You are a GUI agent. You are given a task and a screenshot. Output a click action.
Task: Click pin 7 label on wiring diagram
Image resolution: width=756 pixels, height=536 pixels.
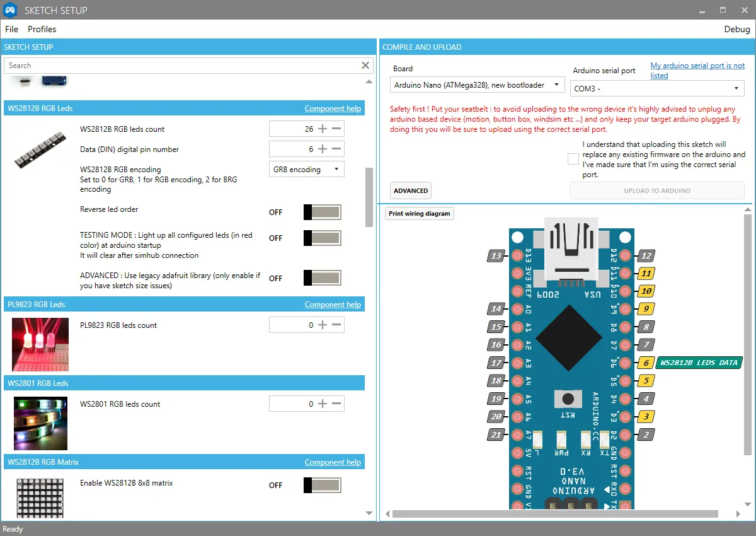coord(646,345)
